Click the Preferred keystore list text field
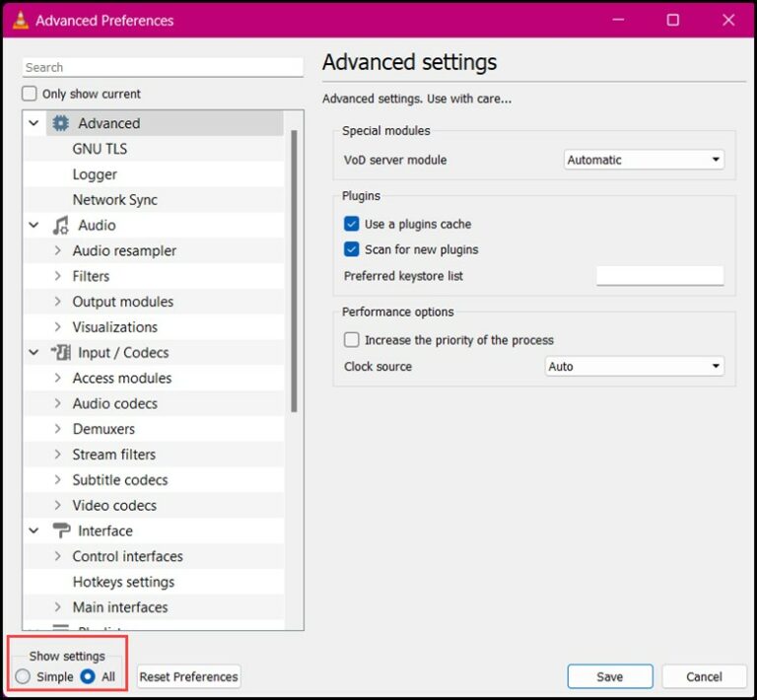Screen dimensions: 757x700 (x=659, y=276)
